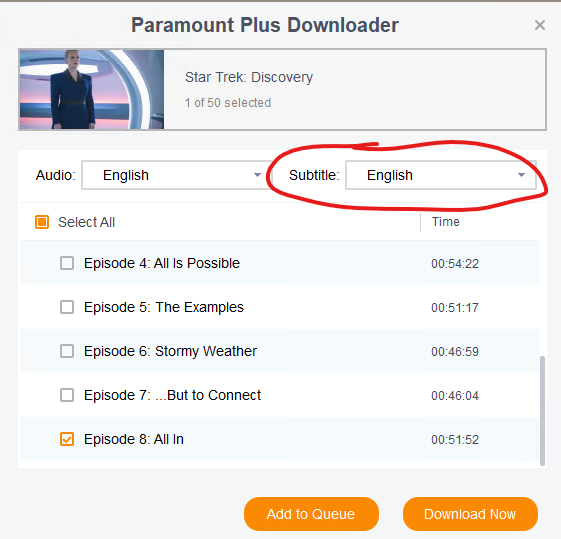
Task: Click the Star Trek: Discovery title text
Action: [249, 77]
